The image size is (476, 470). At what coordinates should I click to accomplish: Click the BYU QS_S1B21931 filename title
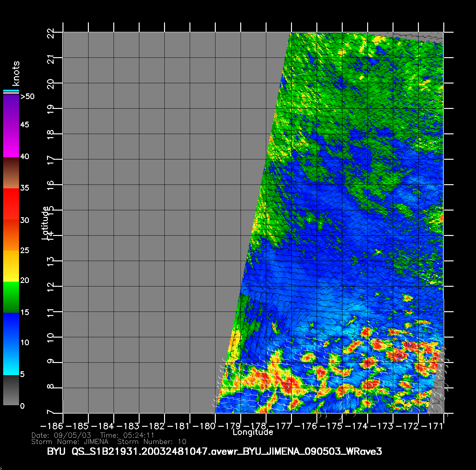215,451
